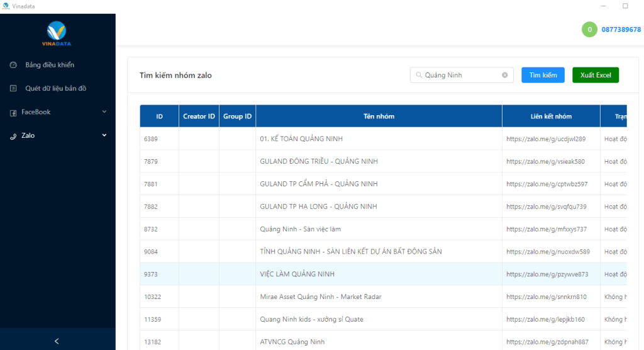Viewport: 644px width, 350px height.
Task: Open account phone number 0877389678
Action: click(621, 30)
